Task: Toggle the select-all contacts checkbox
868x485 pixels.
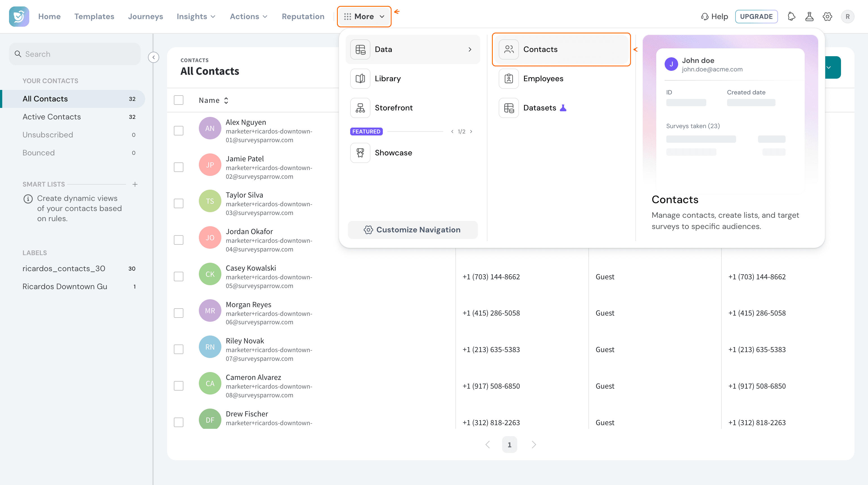Action: [179, 100]
